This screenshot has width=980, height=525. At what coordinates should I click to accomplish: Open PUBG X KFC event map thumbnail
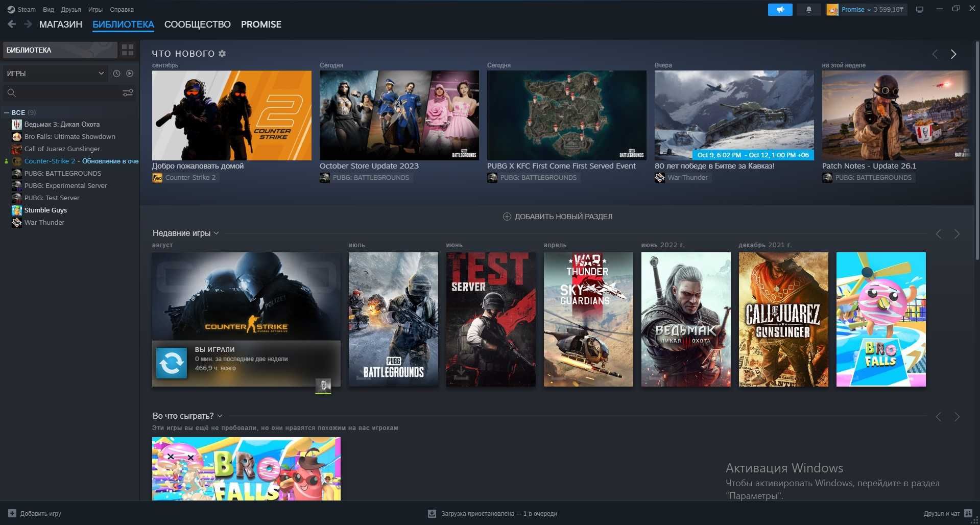(x=566, y=115)
